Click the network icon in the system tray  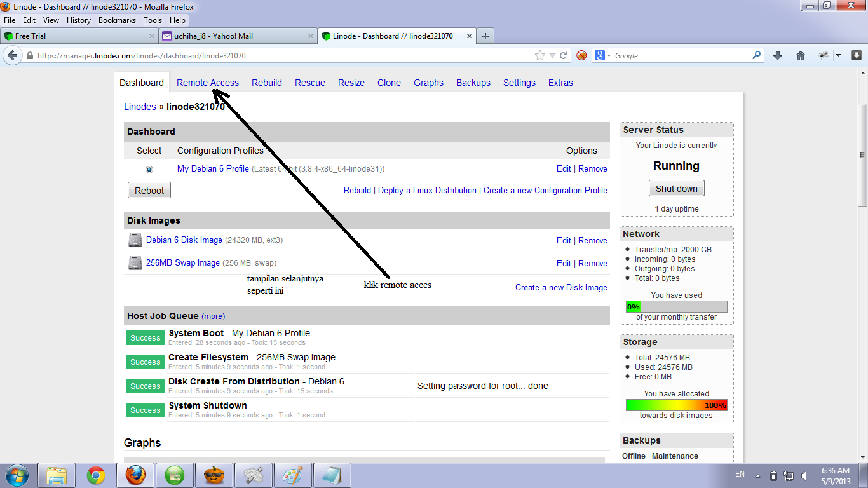point(789,475)
